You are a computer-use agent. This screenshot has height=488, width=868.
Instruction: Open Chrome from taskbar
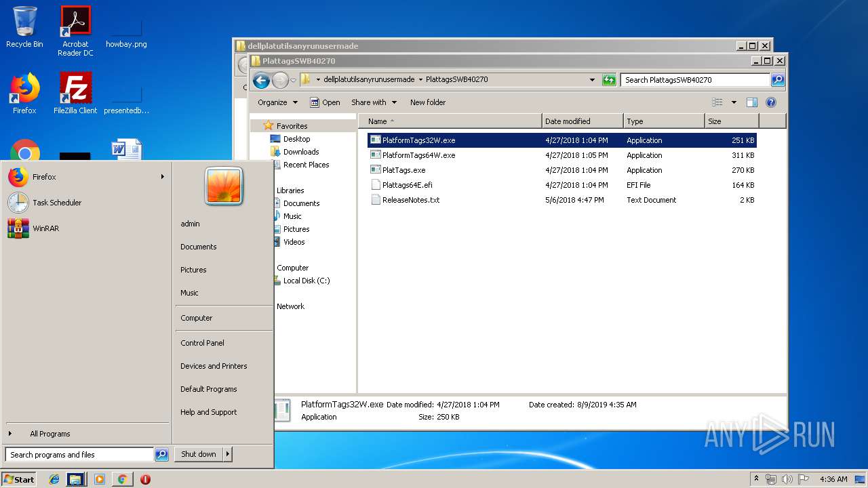point(122,479)
